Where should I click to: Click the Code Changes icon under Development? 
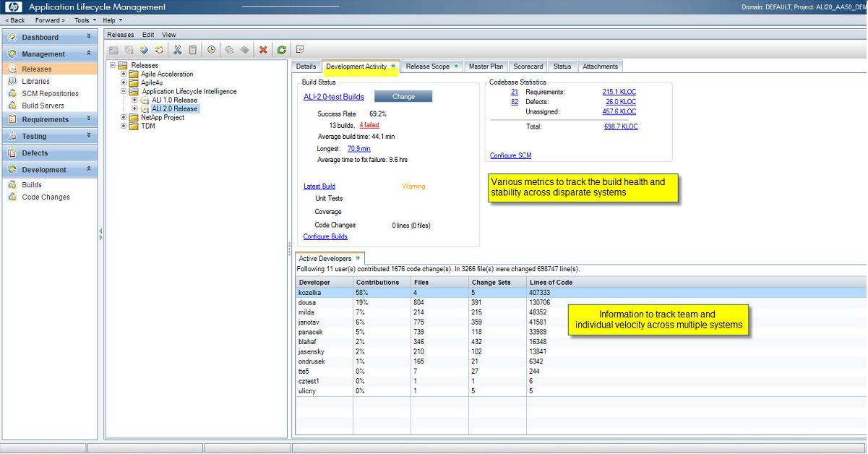12,197
